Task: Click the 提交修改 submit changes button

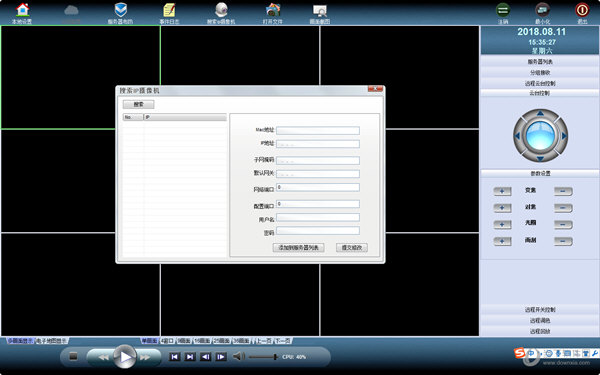Action: (x=352, y=248)
